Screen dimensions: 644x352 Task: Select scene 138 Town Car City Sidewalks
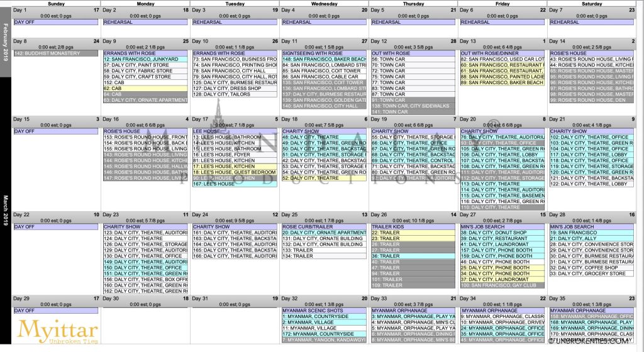(x=413, y=106)
